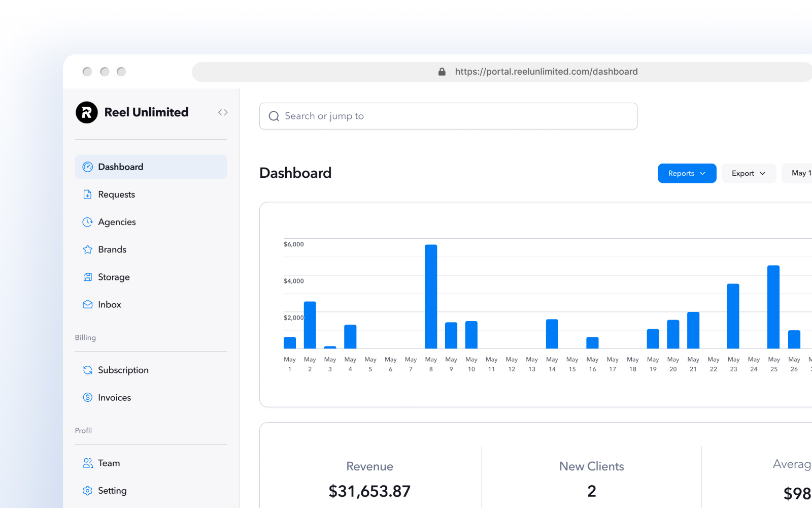Click the Invoices dollar icon
This screenshot has width=812, height=508.
coord(88,397)
